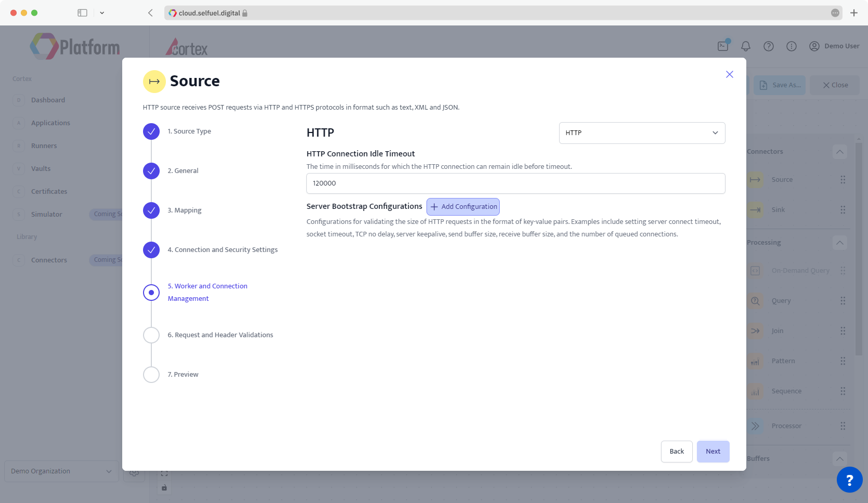Click the canvas fullscreen icon
This screenshot has width=868, height=503.
point(164,474)
